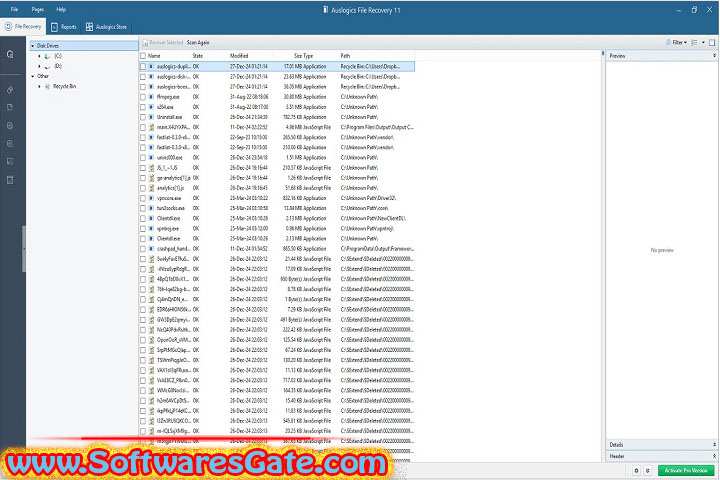This screenshot has width=720, height=480.
Task: Click the file icon of ffmpeg.exe
Action: pos(151,97)
